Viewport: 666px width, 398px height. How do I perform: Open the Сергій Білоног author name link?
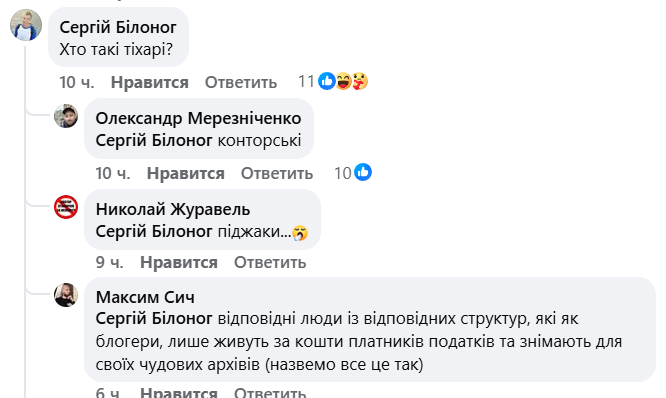coord(118,28)
